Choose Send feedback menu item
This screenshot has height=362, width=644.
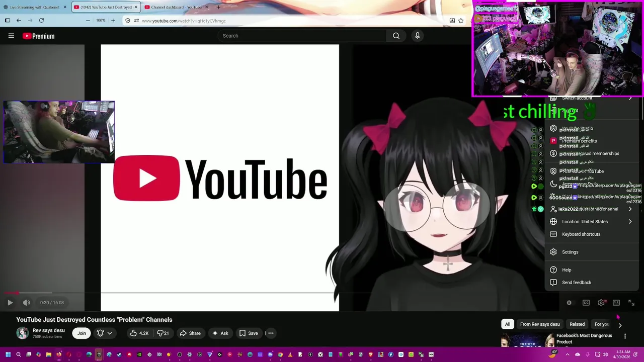pos(591,283)
